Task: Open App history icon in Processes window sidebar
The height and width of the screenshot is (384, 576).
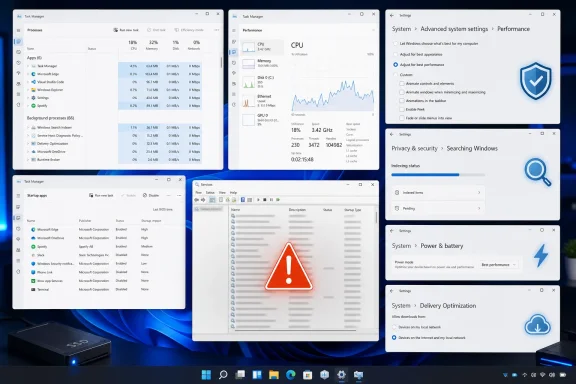Action: coord(18,63)
